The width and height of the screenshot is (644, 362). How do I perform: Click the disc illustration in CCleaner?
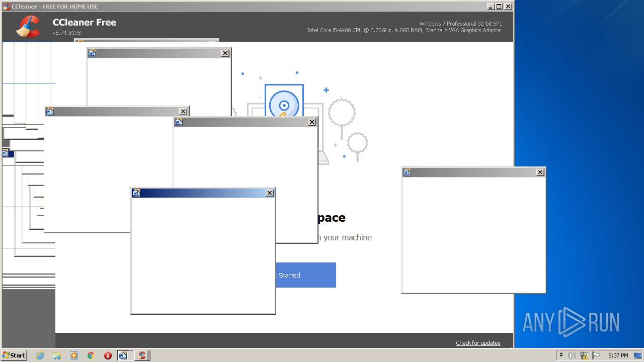[284, 101]
